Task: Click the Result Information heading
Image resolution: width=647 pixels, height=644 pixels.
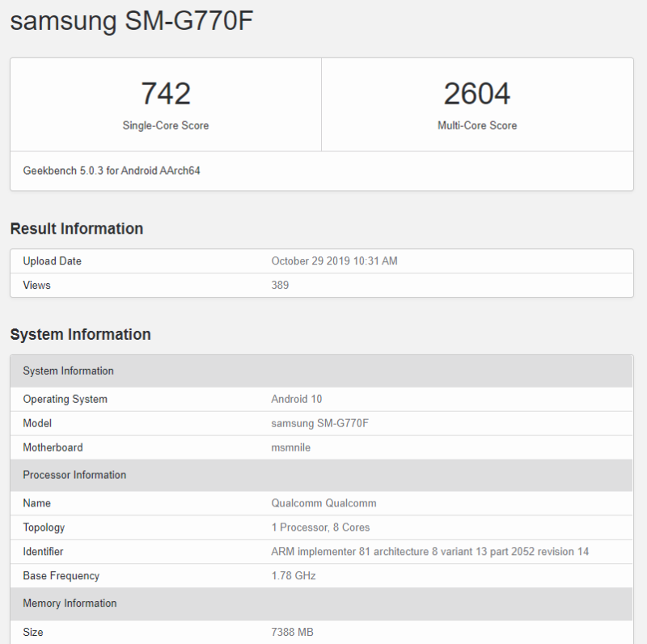Action: pos(77,229)
